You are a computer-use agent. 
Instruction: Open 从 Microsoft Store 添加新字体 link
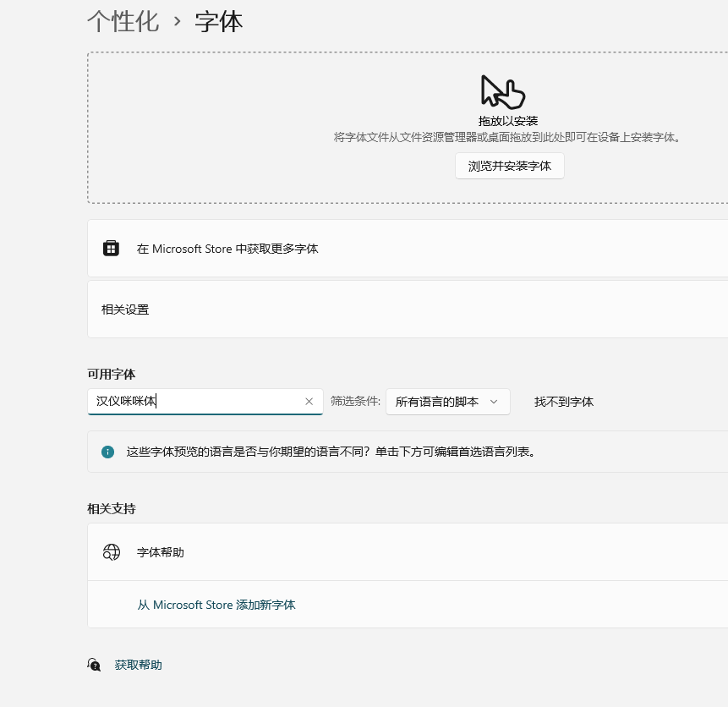tap(216, 605)
